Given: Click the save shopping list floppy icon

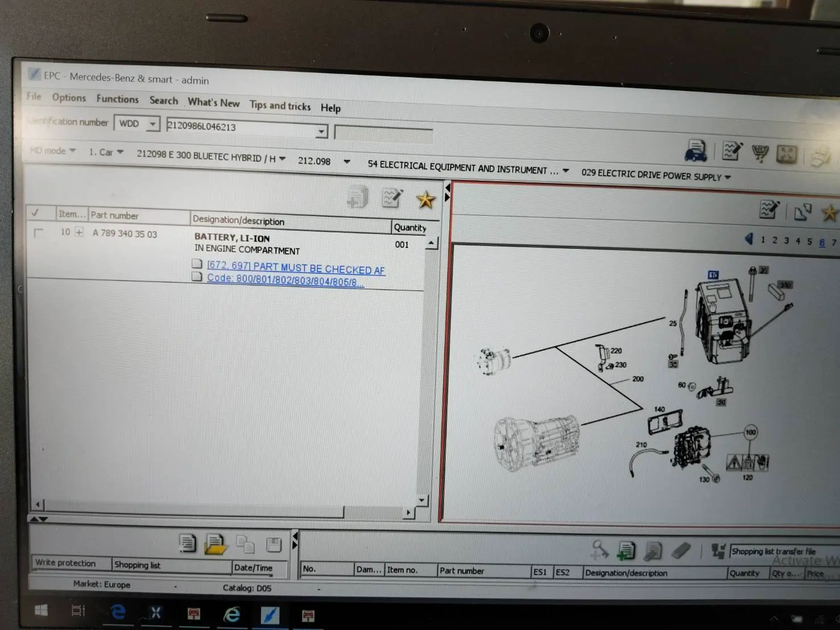Looking at the screenshot, I should coord(274,545).
